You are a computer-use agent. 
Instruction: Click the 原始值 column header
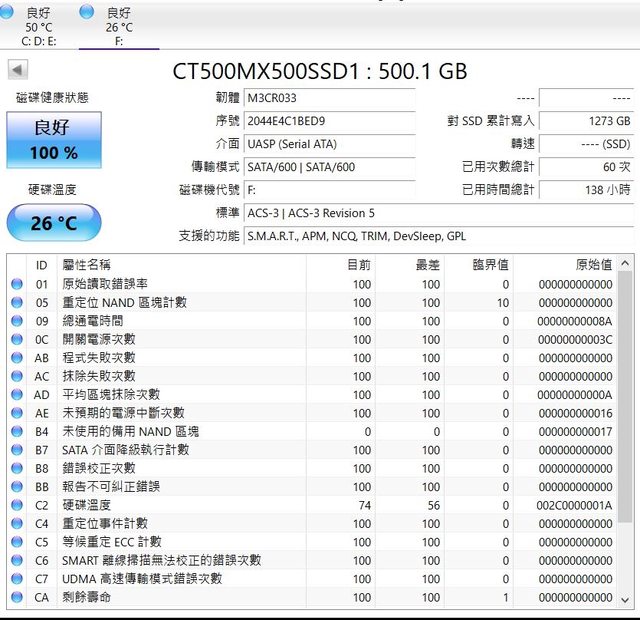coord(594,265)
